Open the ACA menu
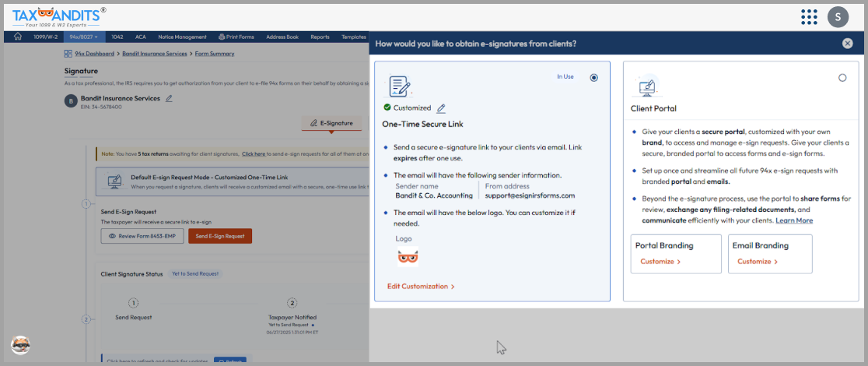The width and height of the screenshot is (868, 366). click(141, 37)
